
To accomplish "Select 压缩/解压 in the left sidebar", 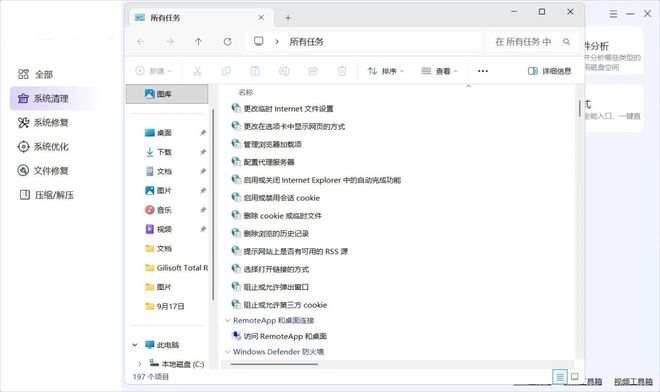I will pos(46,195).
